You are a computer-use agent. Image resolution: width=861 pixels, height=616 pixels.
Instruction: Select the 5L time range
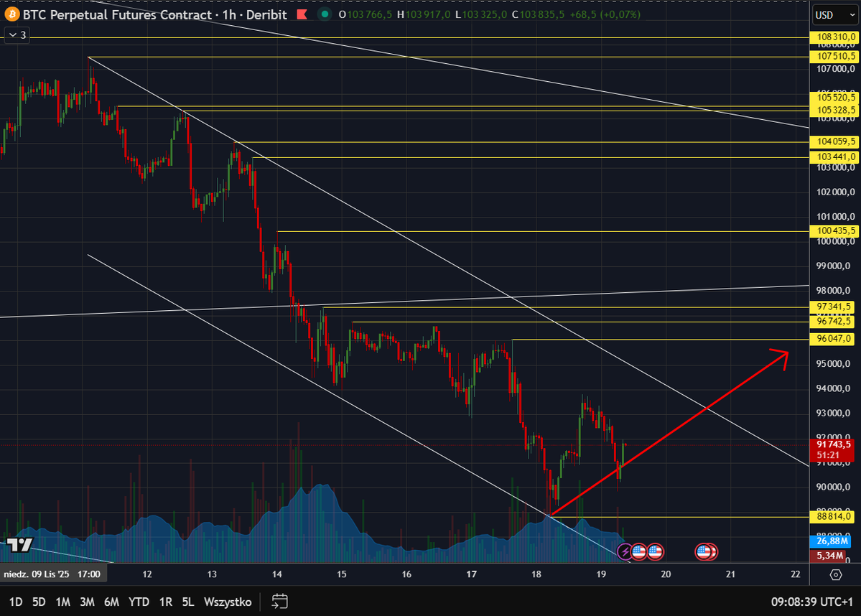pos(188,602)
